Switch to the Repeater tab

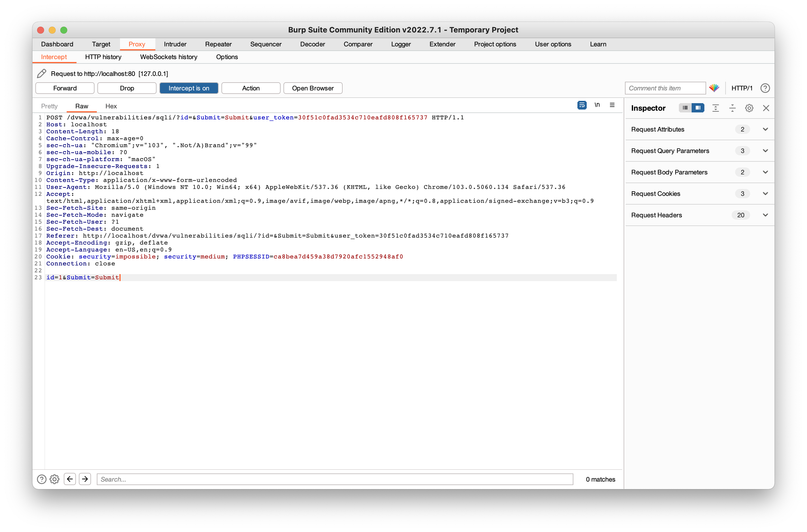pyautogui.click(x=218, y=44)
